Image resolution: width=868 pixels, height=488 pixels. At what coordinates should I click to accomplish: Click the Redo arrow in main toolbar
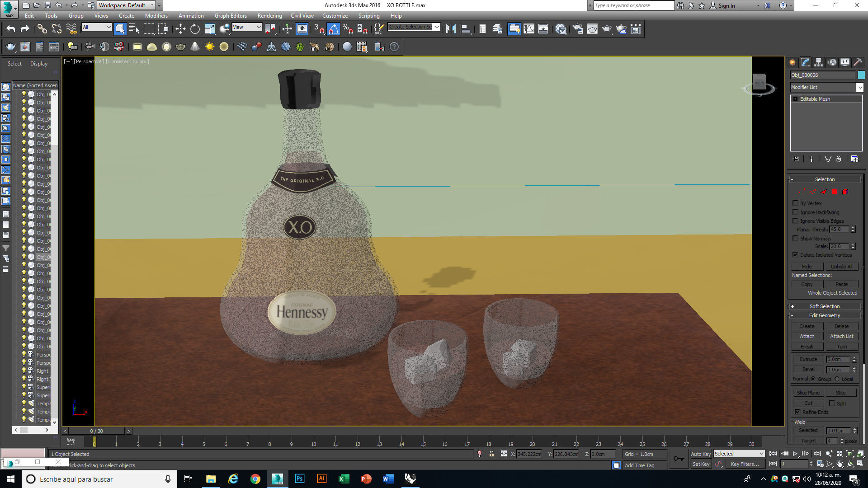click(x=25, y=29)
